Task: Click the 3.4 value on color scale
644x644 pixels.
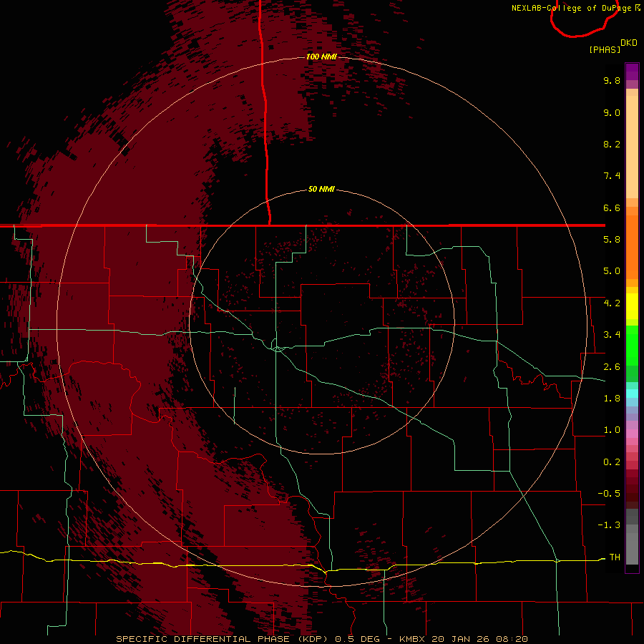Action: 612,335
